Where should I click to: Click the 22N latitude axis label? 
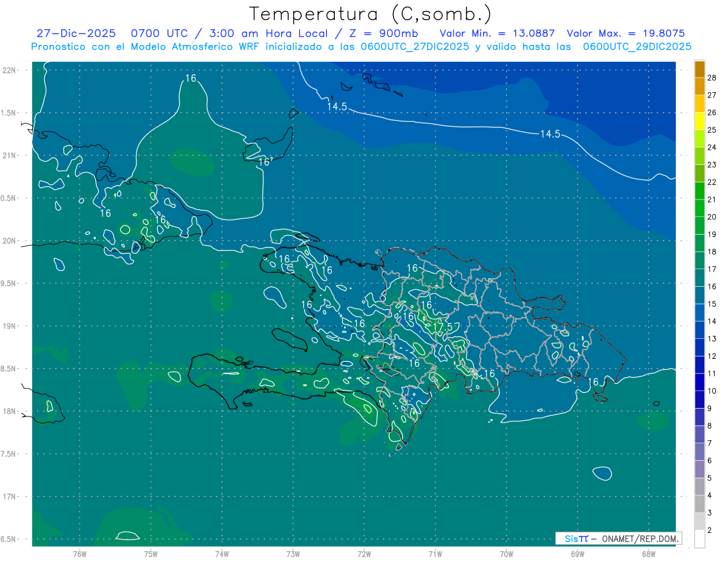pos(10,70)
